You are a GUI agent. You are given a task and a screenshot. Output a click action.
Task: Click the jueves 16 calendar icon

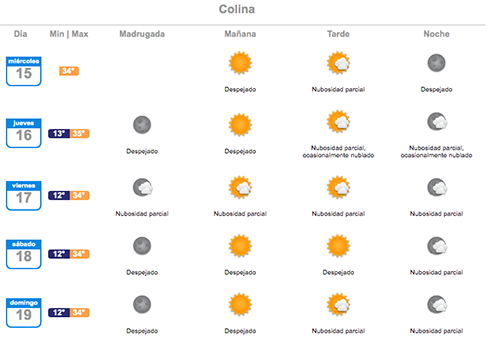24,133
